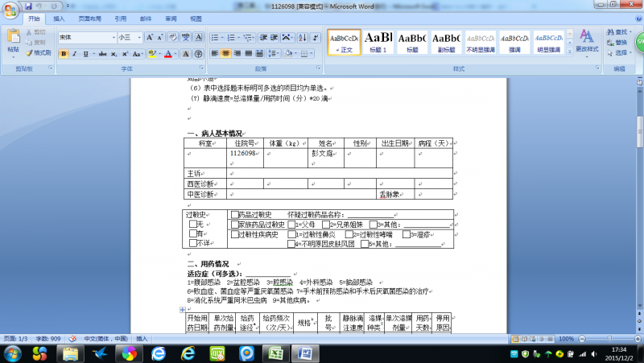Check the 无 allergy checkbox

[192, 224]
